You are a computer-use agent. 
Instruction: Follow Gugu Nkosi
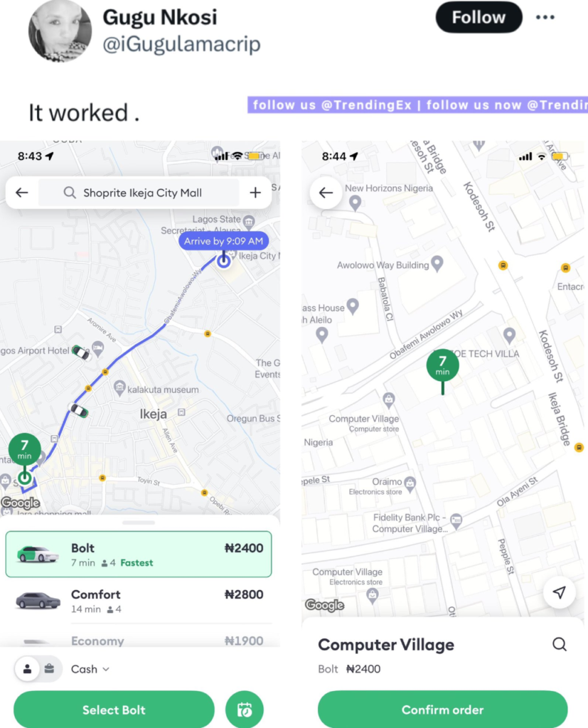coord(479,17)
